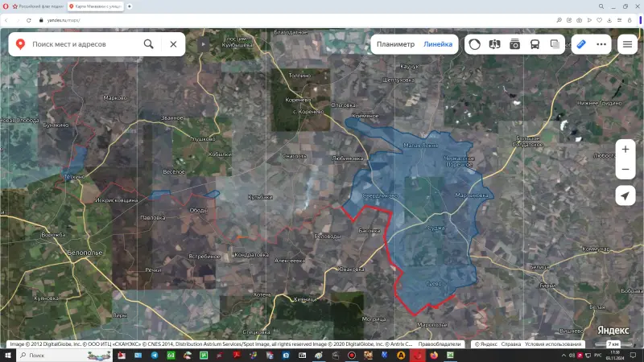Screen dimensions: 644x362
Task: Toggle the ruler tool icon
Action: (581, 44)
